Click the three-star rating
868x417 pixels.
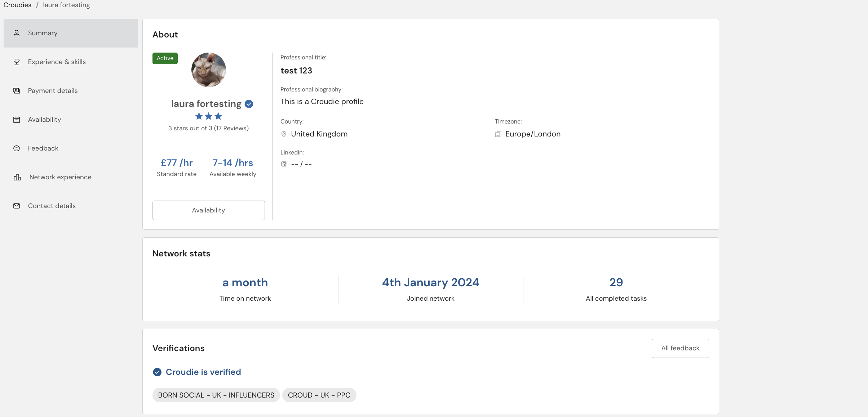(208, 116)
